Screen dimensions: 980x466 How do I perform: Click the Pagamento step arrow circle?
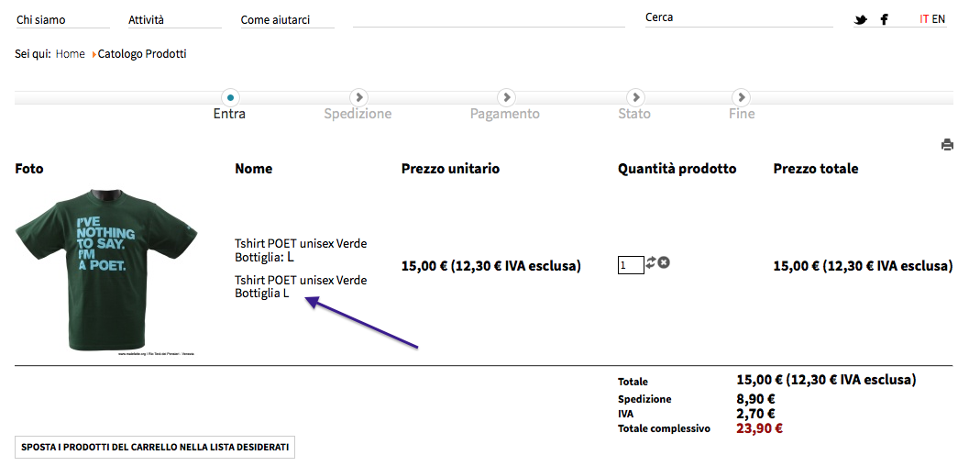click(x=505, y=96)
